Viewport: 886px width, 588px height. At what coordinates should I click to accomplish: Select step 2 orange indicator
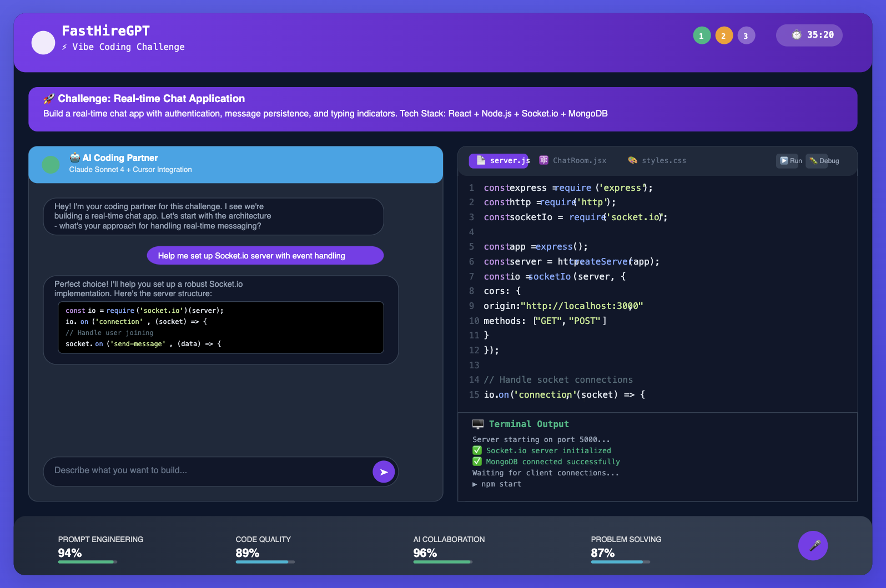pyautogui.click(x=724, y=36)
